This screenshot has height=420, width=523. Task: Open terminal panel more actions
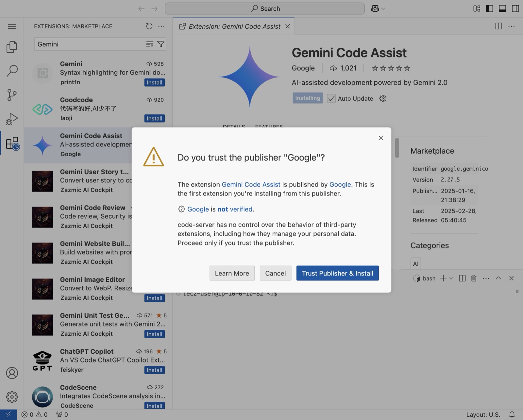(x=486, y=278)
